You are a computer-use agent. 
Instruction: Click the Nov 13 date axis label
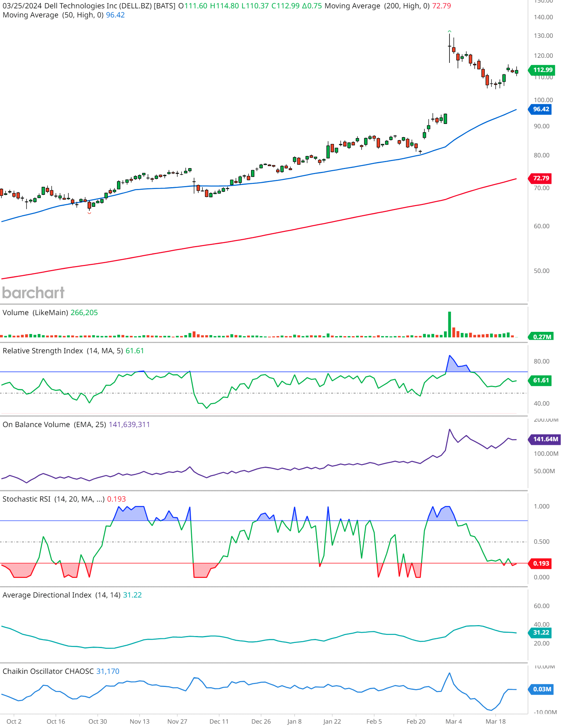[x=140, y=721]
